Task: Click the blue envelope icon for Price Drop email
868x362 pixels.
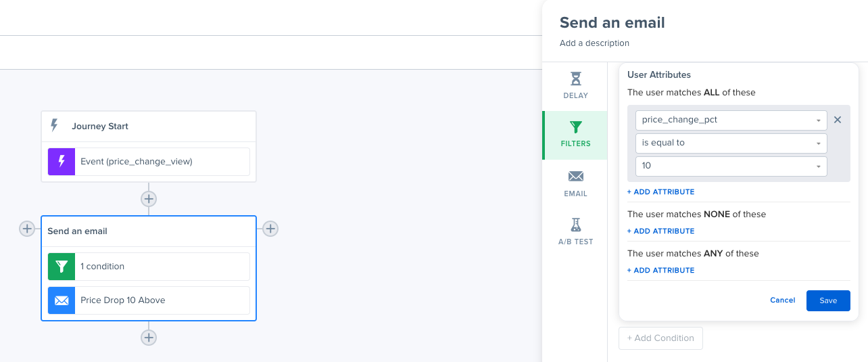Action: (62, 300)
